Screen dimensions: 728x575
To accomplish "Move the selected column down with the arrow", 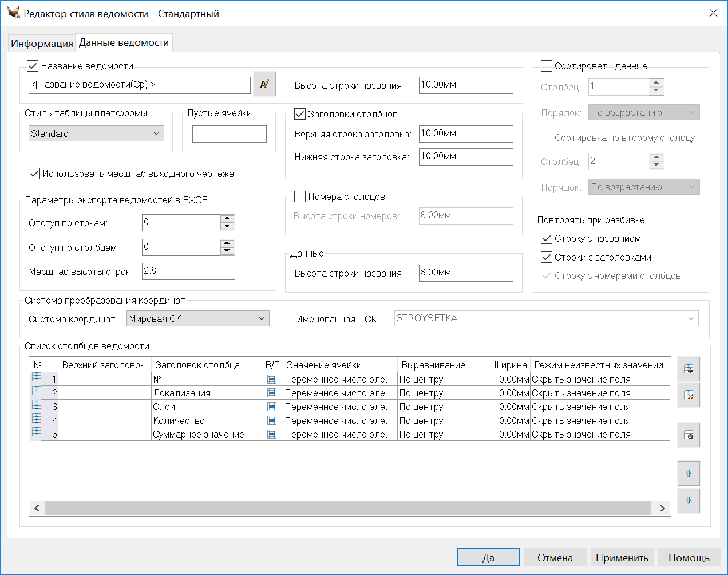I will (x=689, y=500).
